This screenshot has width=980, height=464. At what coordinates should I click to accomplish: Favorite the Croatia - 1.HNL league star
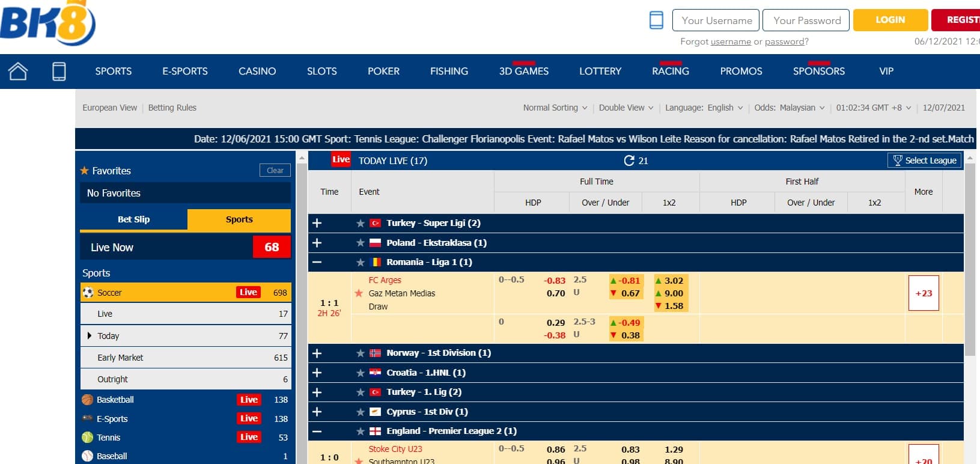(361, 373)
